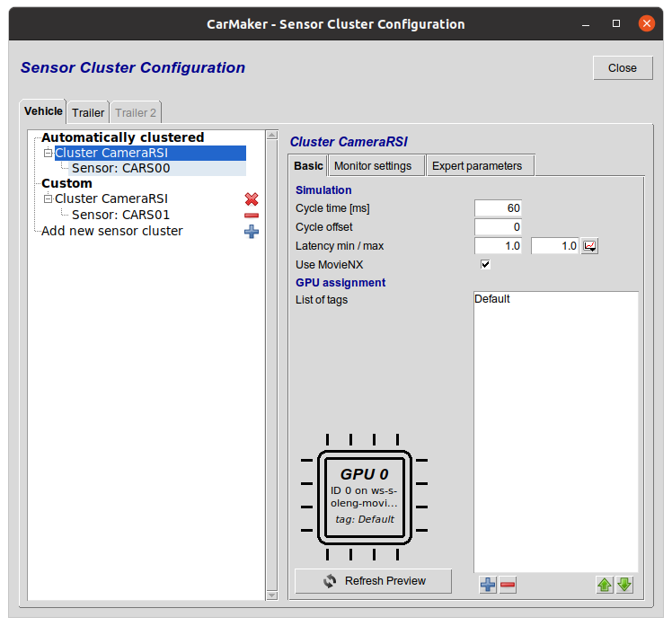The image size is (672, 626).
Task: Click the Cycle time input field
Action: 498,208
